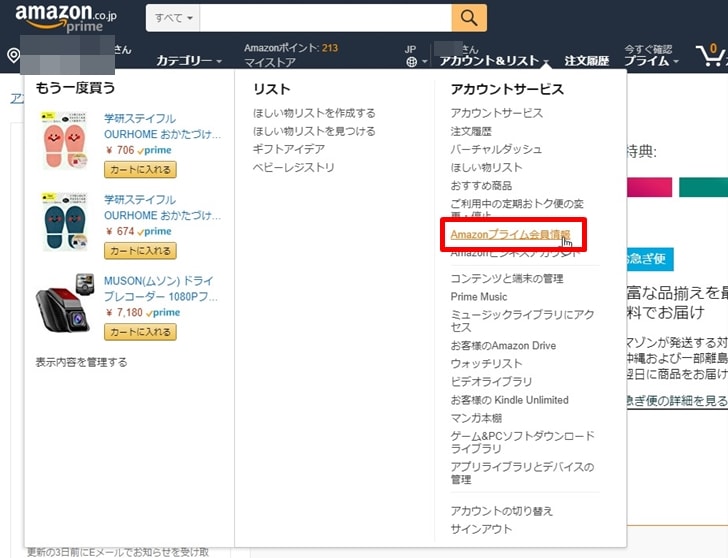Image resolution: width=728 pixels, height=558 pixels.
Task: Open the MUSON drive recorder thumbnail
Action: [65, 303]
